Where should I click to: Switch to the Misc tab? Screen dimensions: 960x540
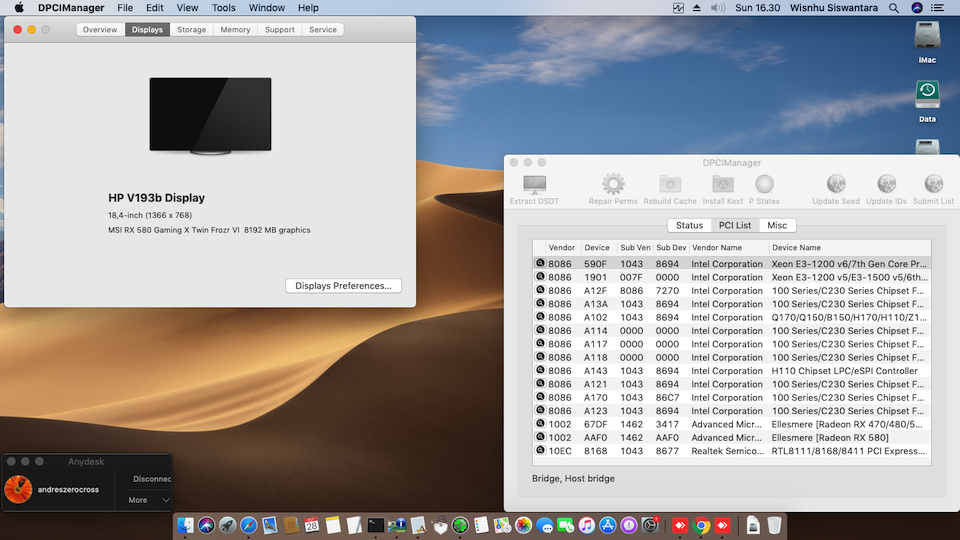click(776, 225)
